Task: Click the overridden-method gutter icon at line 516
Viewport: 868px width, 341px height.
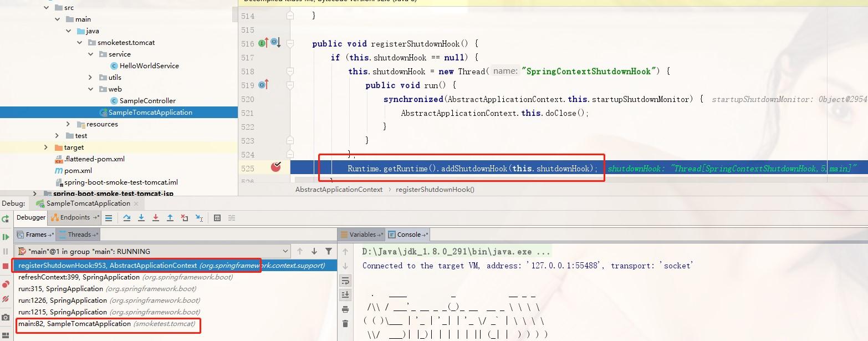Action: 277,43
